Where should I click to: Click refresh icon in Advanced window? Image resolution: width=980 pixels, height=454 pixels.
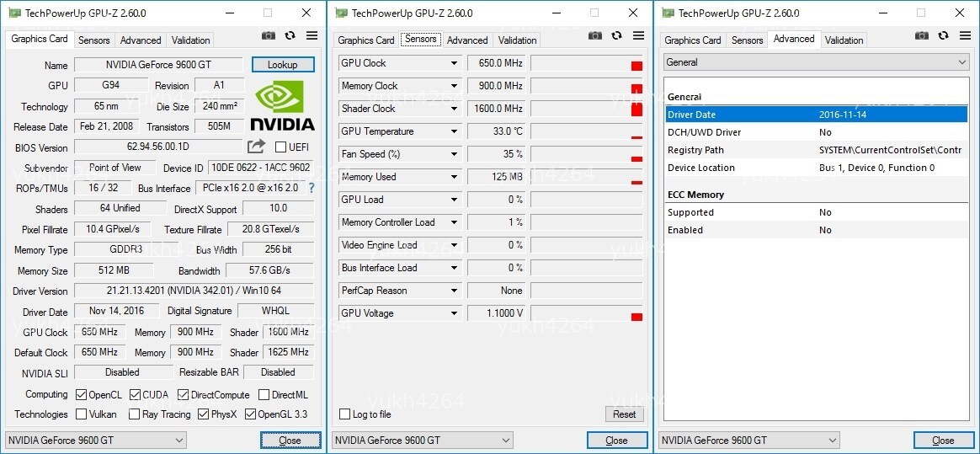click(944, 35)
